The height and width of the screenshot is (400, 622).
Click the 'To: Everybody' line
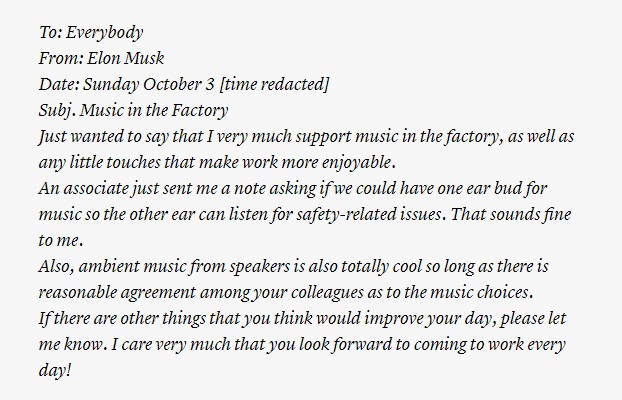91,33
